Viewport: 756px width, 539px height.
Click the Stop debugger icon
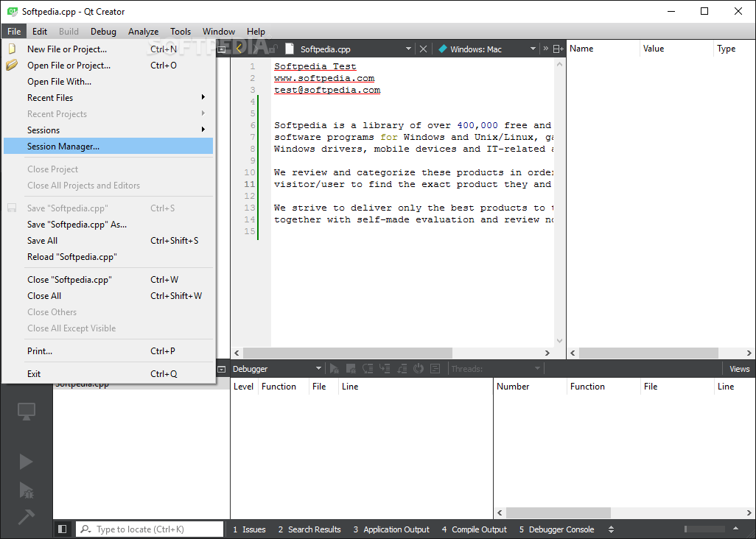point(351,369)
